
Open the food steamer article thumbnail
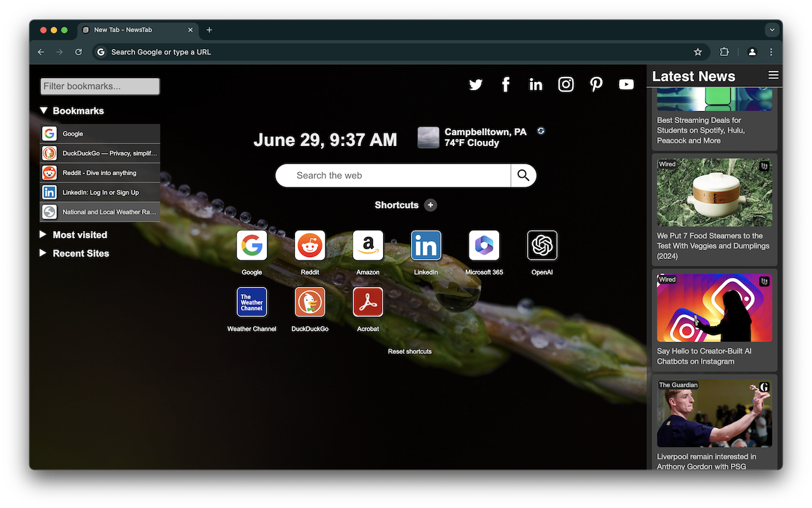[714, 192]
